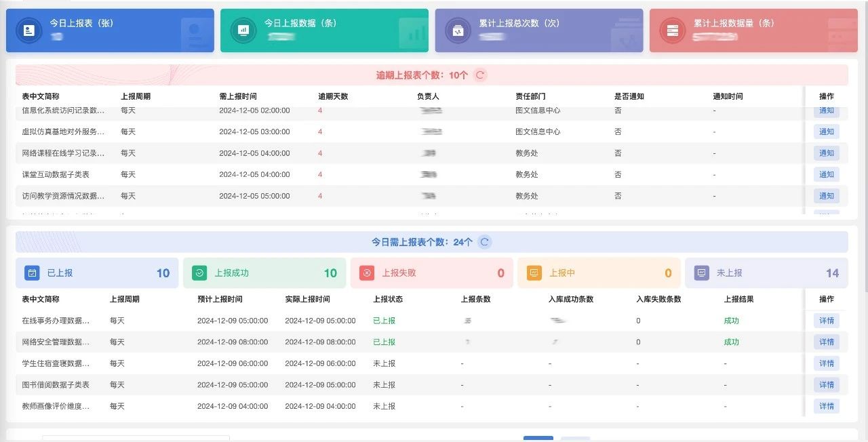Viewport: 868px width, 442px height.
Task: Refresh the 逾期上报表个数 overdue list
Action: pyautogui.click(x=480, y=75)
